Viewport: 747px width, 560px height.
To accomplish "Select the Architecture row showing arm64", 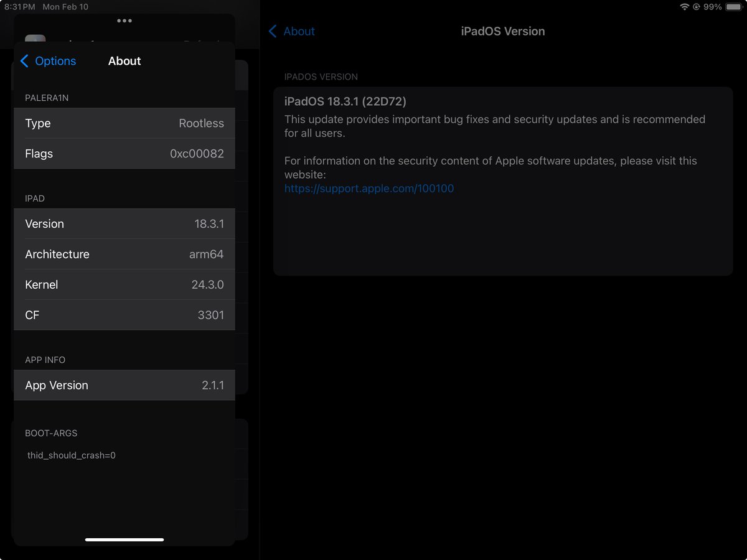I will tap(125, 254).
